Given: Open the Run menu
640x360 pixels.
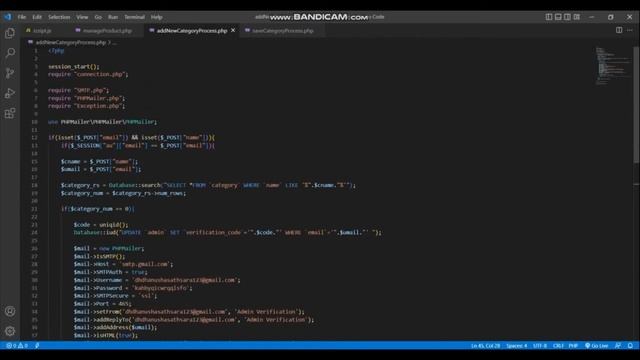Looking at the screenshot, I should tap(113, 17).
